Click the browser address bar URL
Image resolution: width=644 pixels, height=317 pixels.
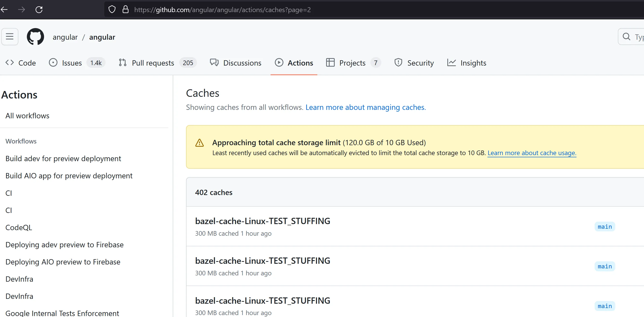click(223, 9)
